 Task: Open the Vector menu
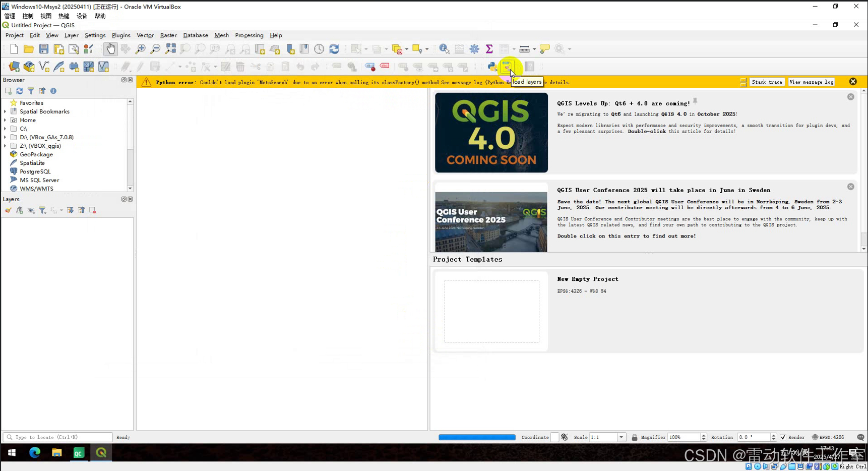pos(145,35)
